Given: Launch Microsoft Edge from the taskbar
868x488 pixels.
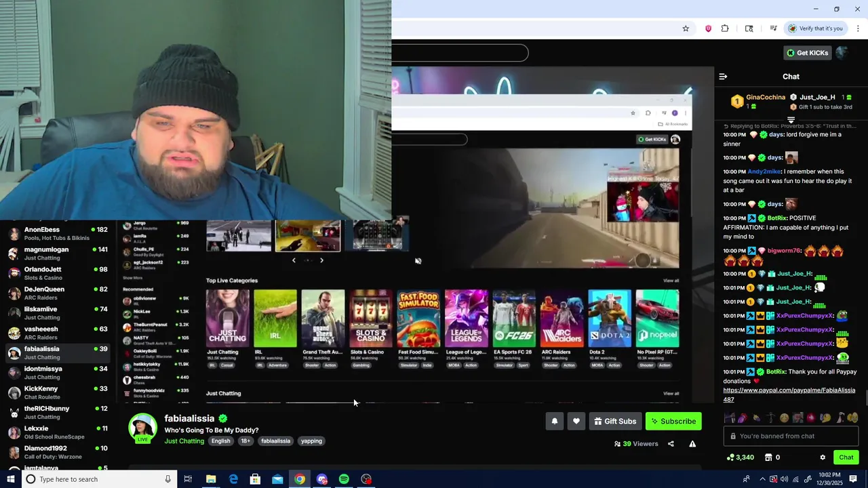Looking at the screenshot, I should (x=233, y=479).
